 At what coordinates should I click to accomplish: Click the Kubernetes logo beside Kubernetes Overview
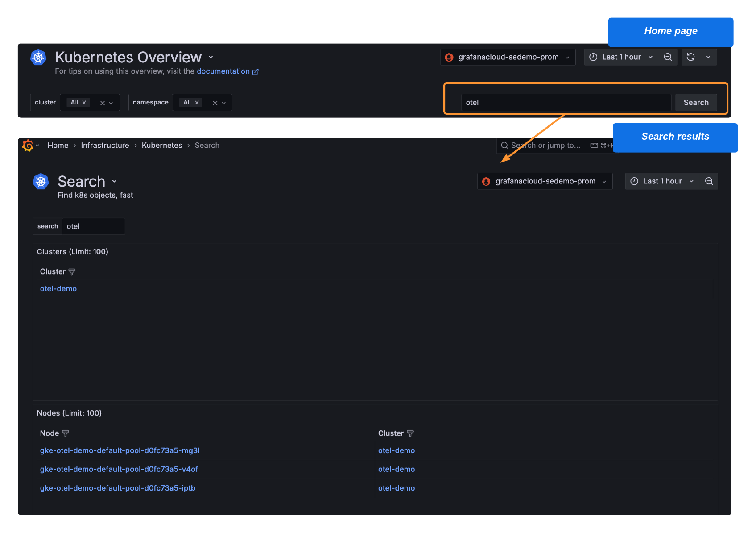[38, 57]
